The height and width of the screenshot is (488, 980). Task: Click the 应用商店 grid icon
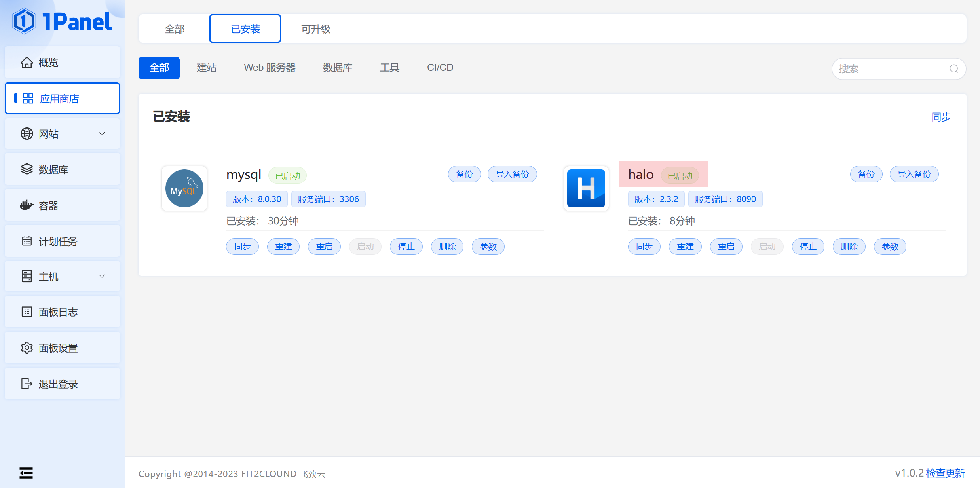coord(28,99)
